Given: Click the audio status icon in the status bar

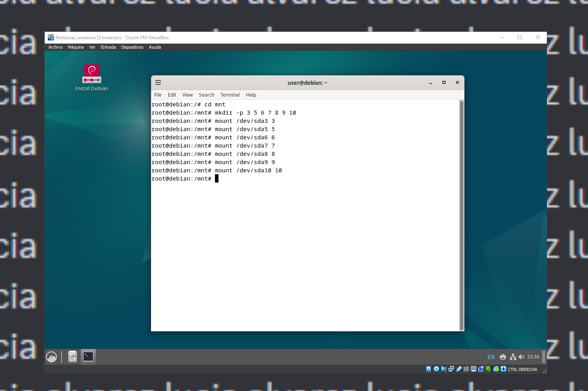Looking at the screenshot, I should point(444,369).
